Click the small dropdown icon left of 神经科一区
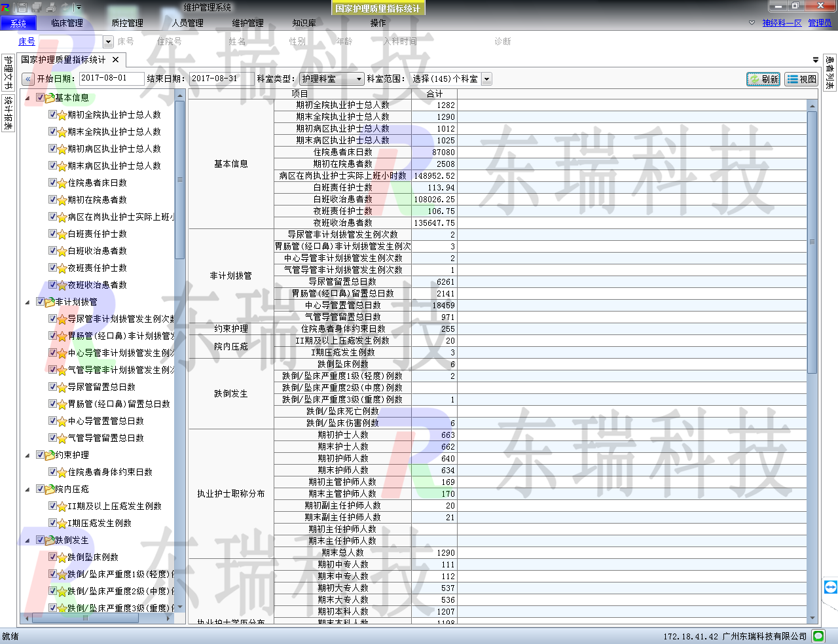This screenshot has height=644, width=838. (752, 23)
